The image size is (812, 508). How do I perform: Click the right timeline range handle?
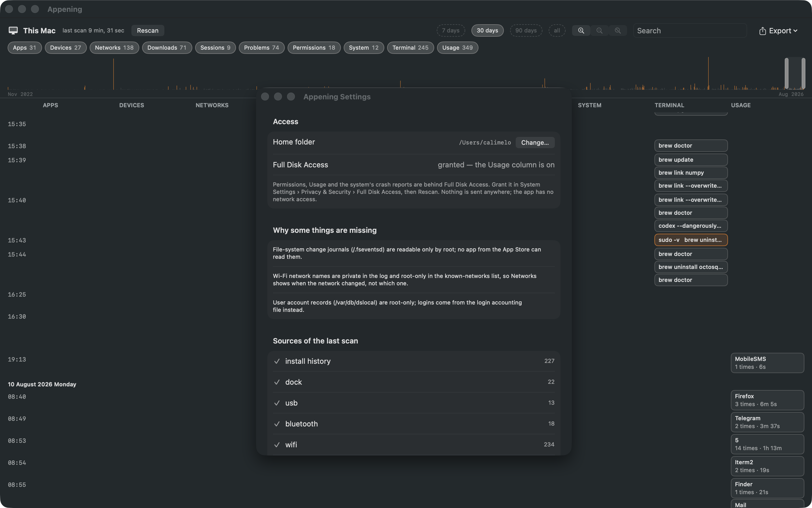pos(804,73)
